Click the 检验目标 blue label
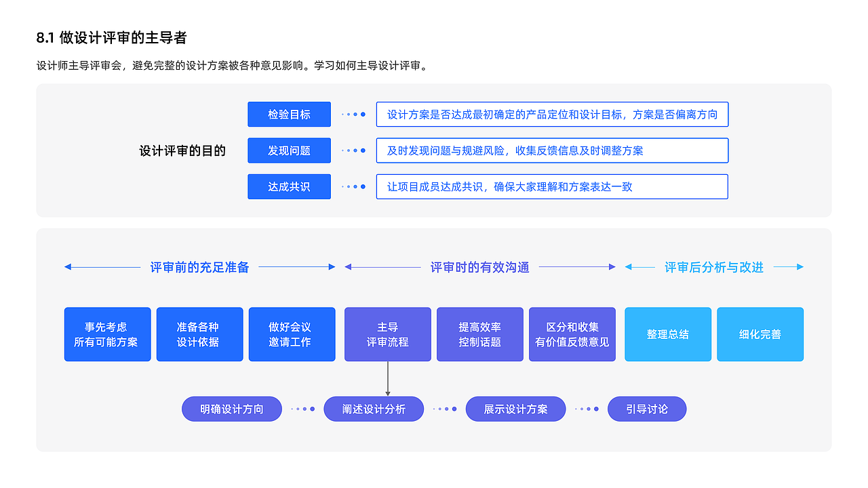The width and height of the screenshot is (868, 488). pos(289,114)
